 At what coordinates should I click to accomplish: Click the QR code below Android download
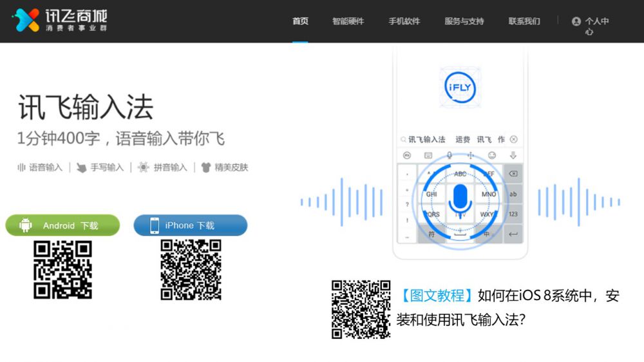click(62, 270)
